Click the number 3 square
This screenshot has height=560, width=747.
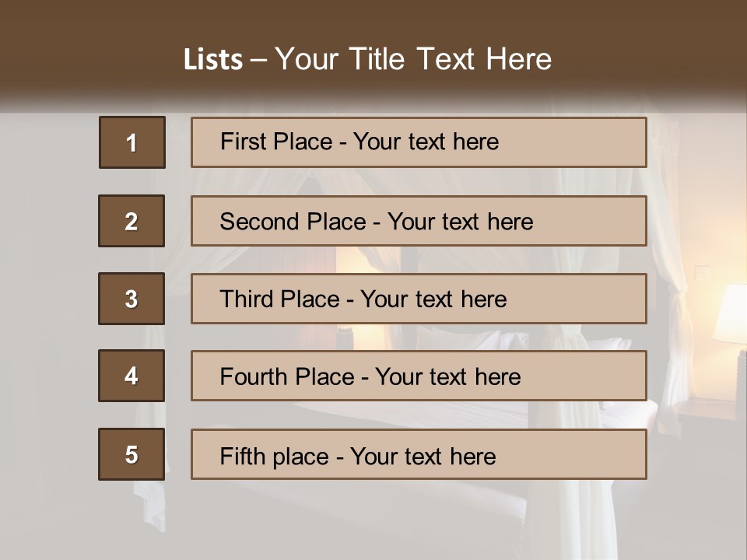click(x=132, y=299)
